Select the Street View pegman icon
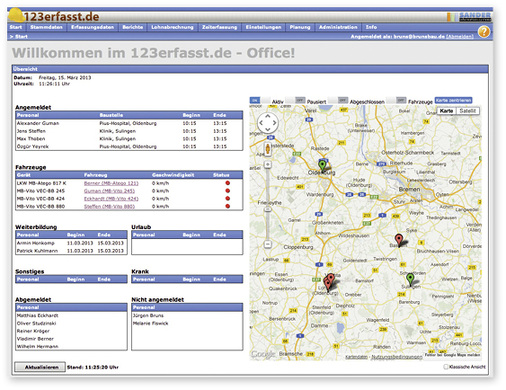 pyautogui.click(x=267, y=148)
